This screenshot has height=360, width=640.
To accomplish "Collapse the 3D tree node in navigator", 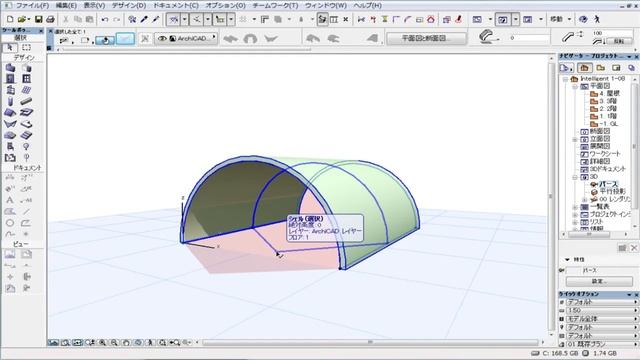I will tap(575, 177).
